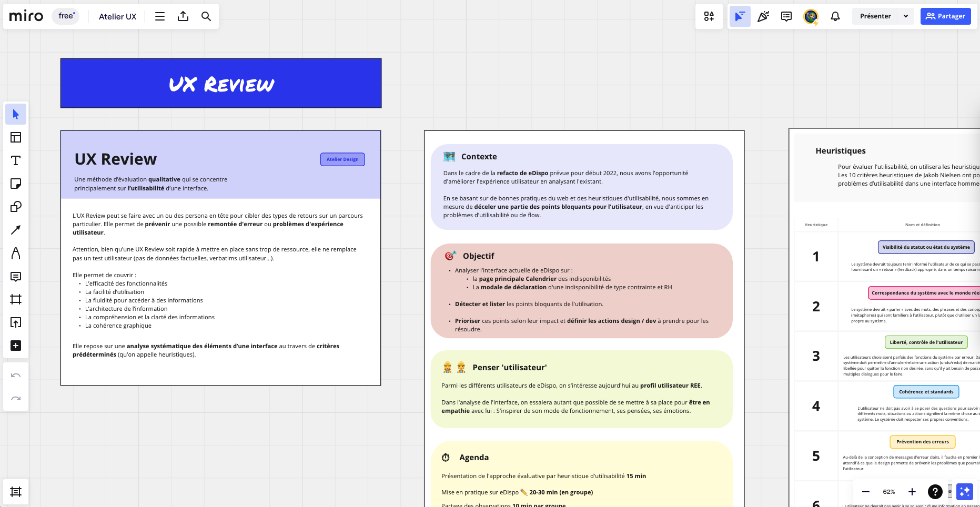This screenshot has height=507, width=980.
Task: Open the Templates tool
Action: pyautogui.click(x=16, y=137)
